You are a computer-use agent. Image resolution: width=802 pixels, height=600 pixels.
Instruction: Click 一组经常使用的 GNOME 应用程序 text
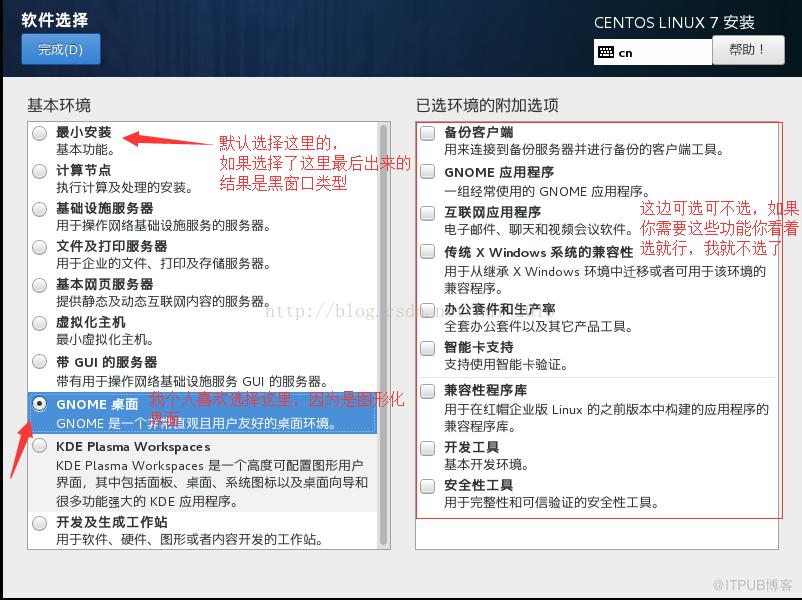click(547, 191)
